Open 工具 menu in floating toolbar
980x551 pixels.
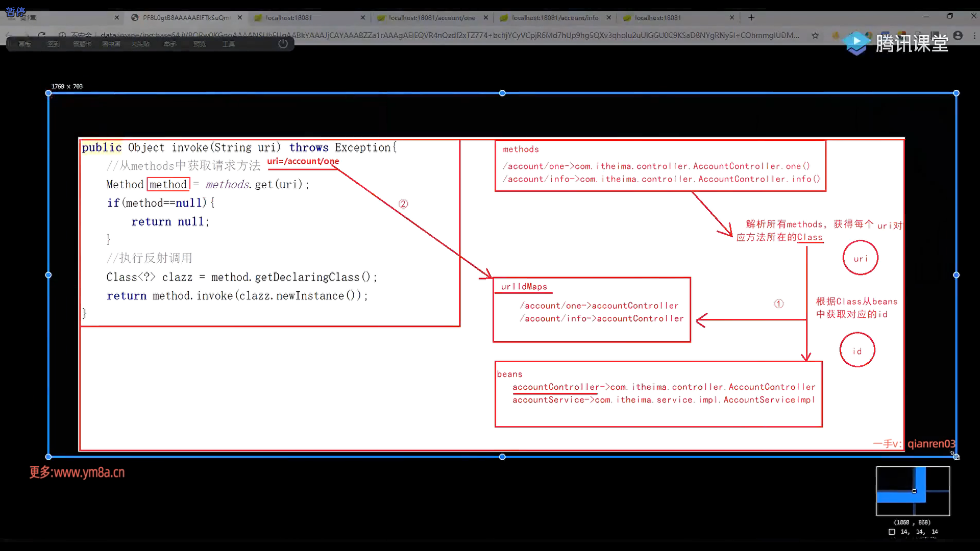[228, 44]
